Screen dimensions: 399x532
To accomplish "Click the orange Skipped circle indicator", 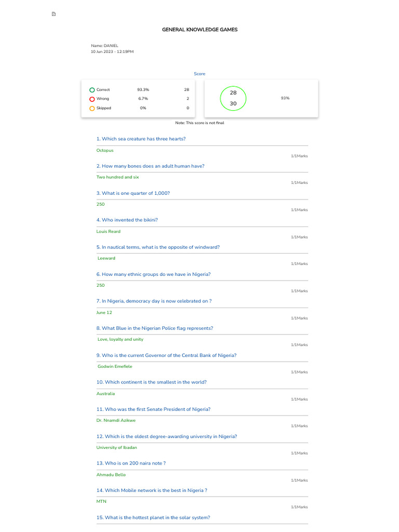I will pyautogui.click(x=92, y=108).
